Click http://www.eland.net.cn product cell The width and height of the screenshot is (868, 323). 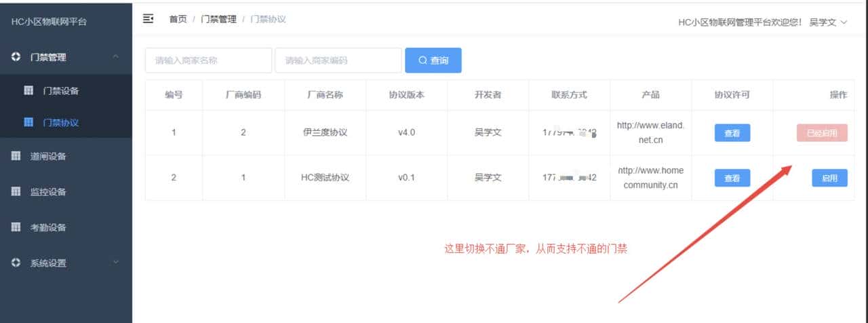[x=651, y=132]
